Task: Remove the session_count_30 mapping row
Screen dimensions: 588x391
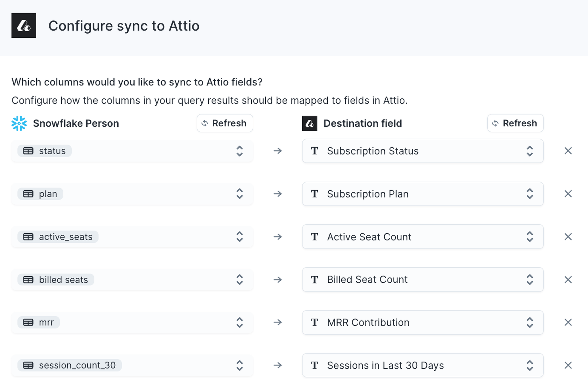Action: click(568, 365)
